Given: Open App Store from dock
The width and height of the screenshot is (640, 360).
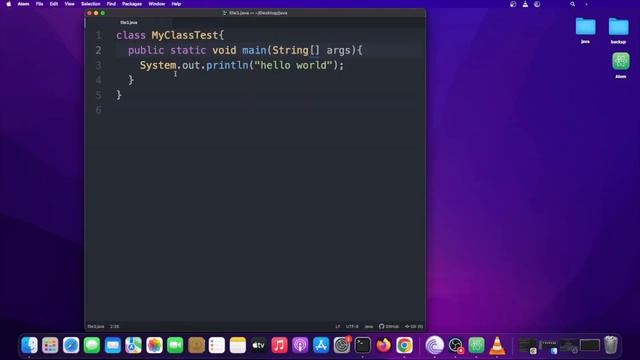Looking at the screenshot, I should pos(321,345).
